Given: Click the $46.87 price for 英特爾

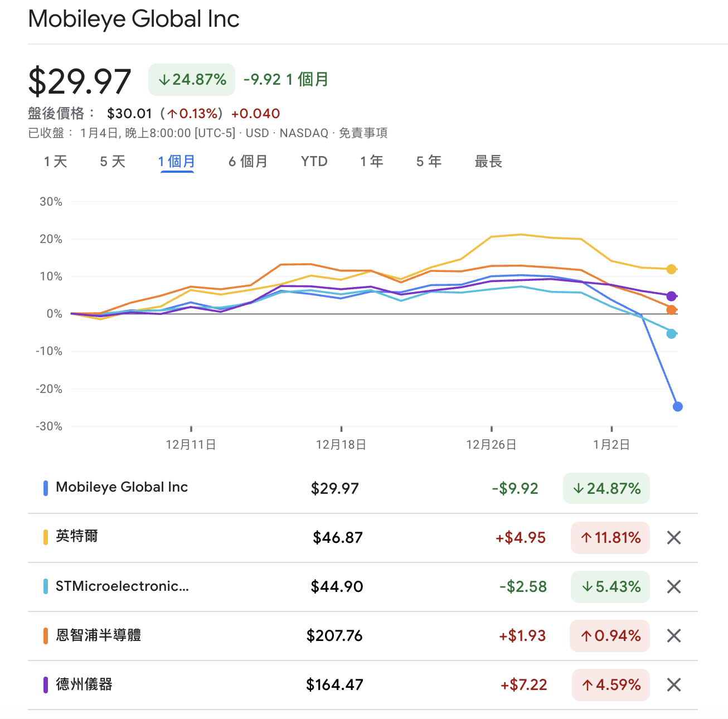Looking at the screenshot, I should [338, 538].
